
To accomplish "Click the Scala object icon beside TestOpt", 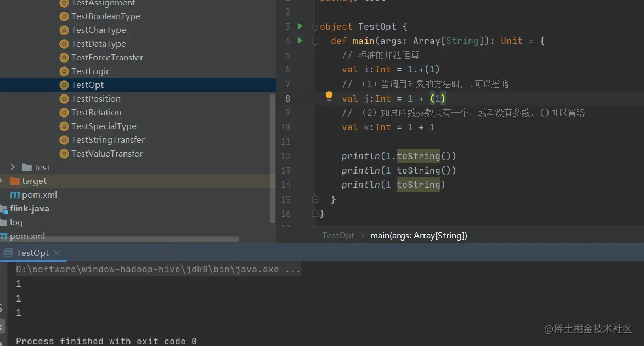I will coord(64,85).
